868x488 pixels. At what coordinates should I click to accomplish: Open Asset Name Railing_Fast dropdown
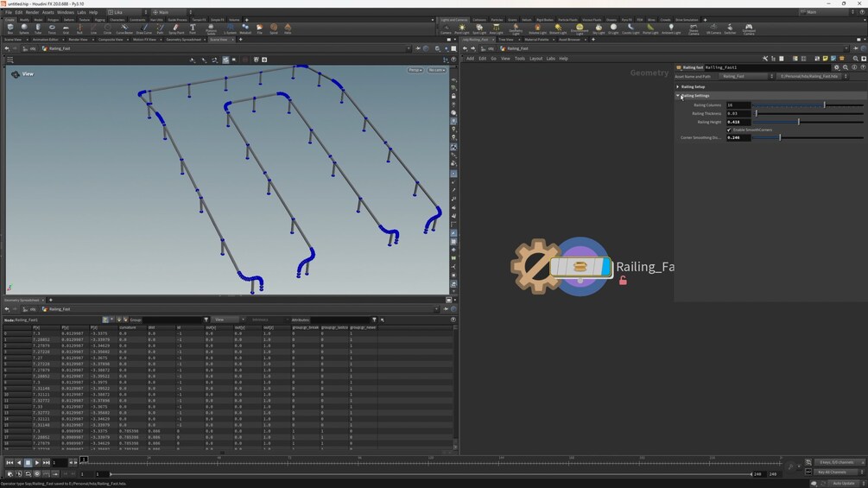click(746, 76)
